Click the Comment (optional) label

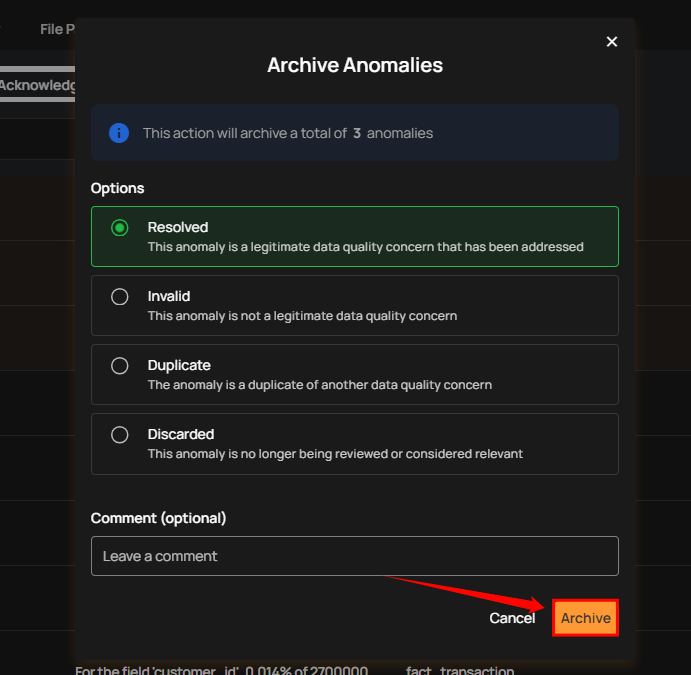pos(158,518)
